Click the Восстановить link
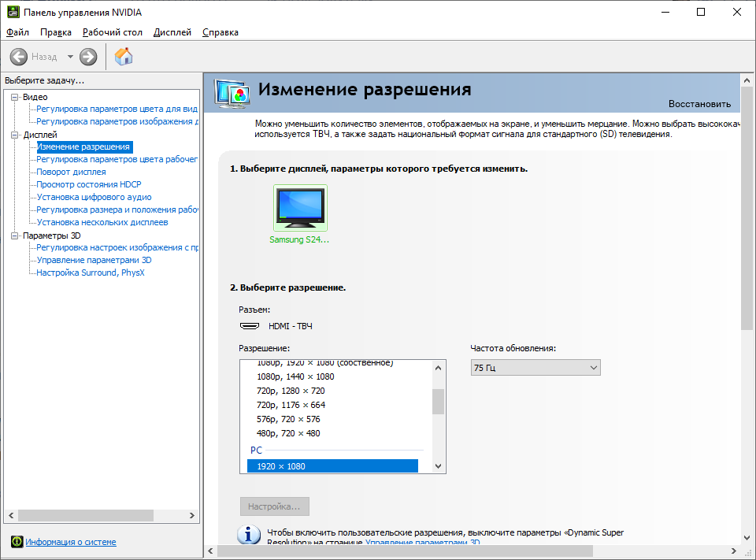 point(699,104)
